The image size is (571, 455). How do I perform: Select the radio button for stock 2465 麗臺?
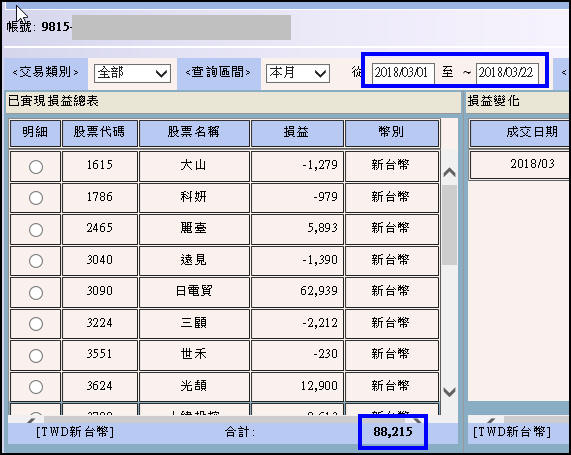click(x=36, y=230)
